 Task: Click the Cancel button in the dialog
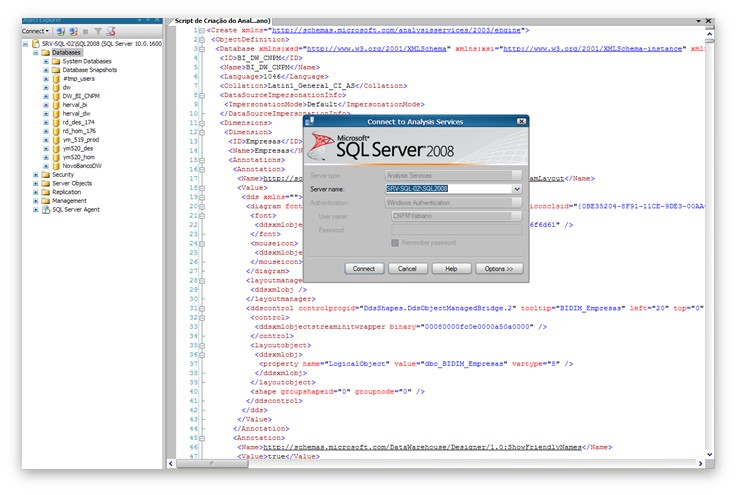(408, 268)
